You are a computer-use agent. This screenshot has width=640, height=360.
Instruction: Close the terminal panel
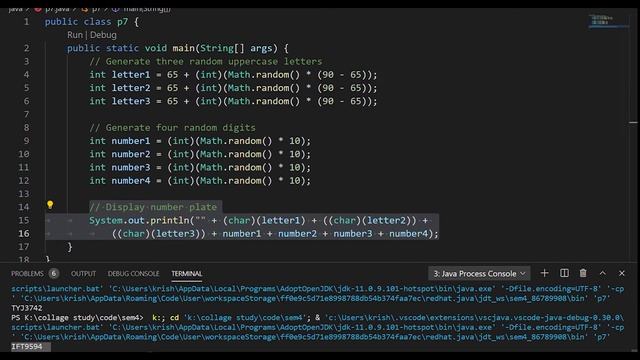622,273
